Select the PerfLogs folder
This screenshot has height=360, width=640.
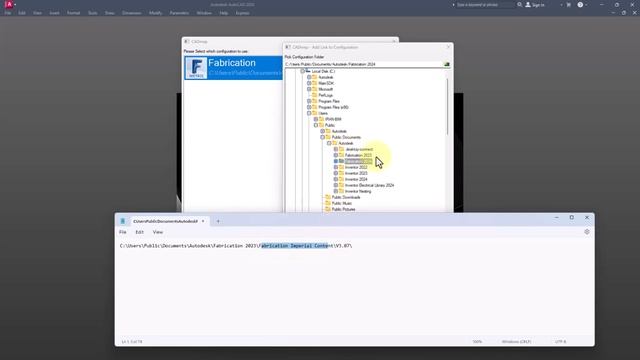click(x=325, y=95)
